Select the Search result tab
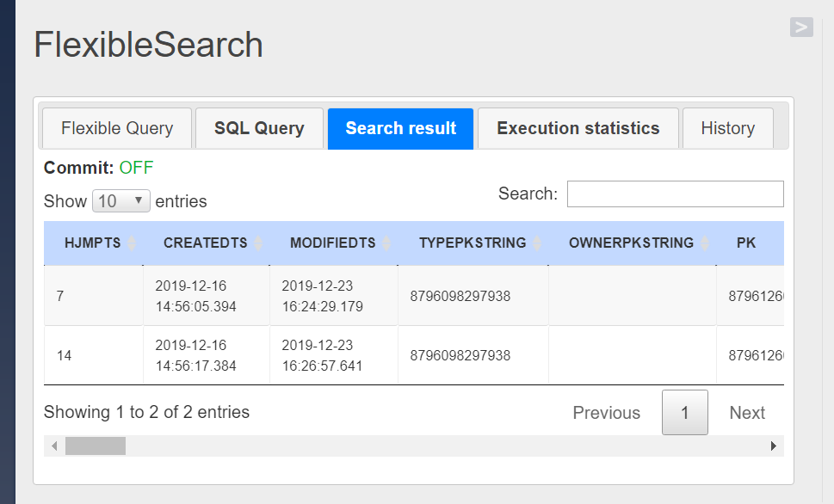Image resolution: width=834 pixels, height=504 pixels. point(400,129)
